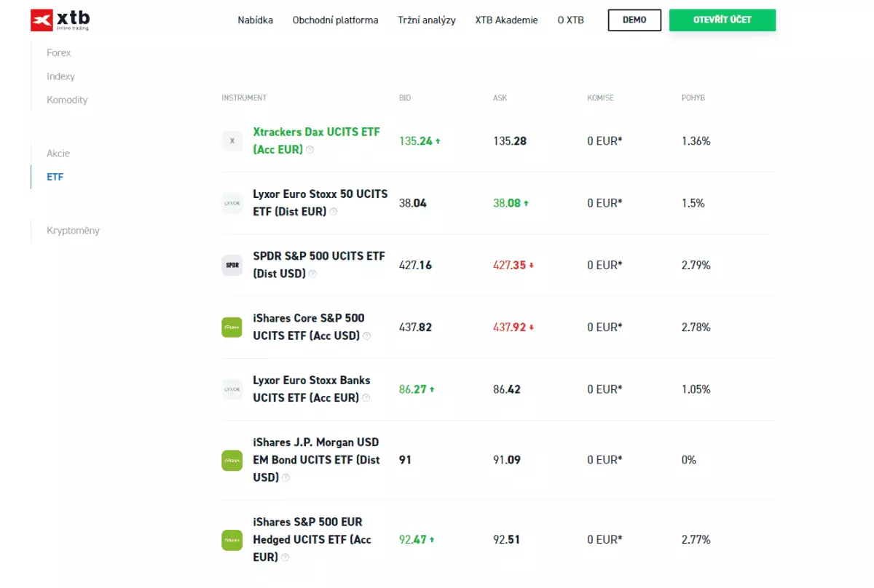
Task: Click the Xtrackers Dax ETF logo icon
Action: [x=232, y=141]
